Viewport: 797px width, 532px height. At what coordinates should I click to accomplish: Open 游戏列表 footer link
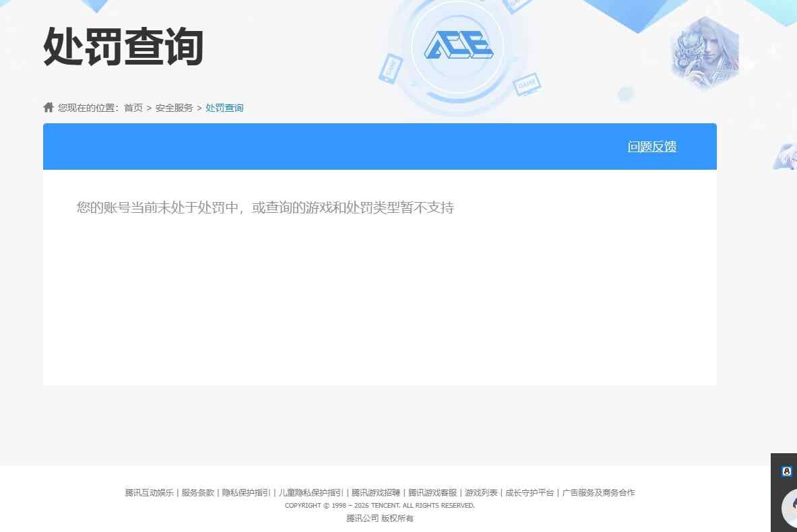pyautogui.click(x=481, y=492)
